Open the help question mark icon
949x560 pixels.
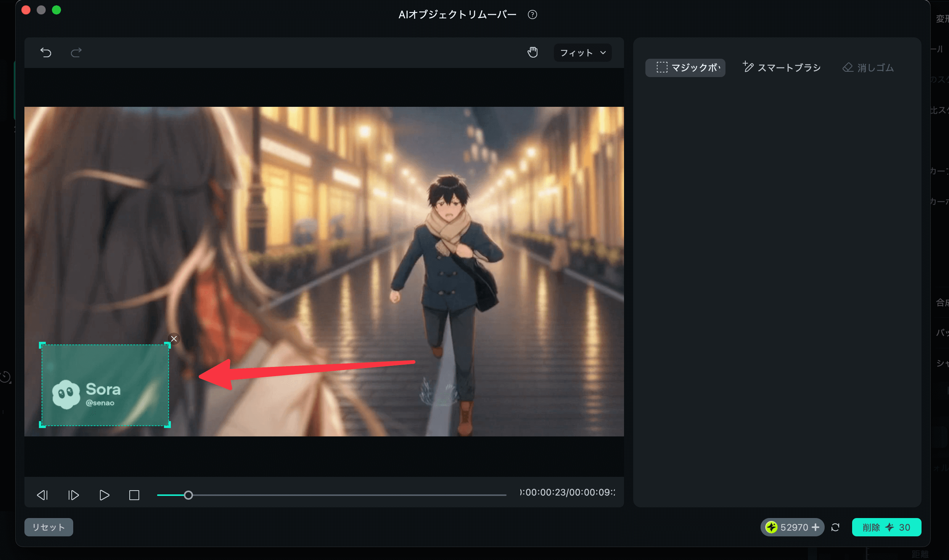click(x=532, y=14)
